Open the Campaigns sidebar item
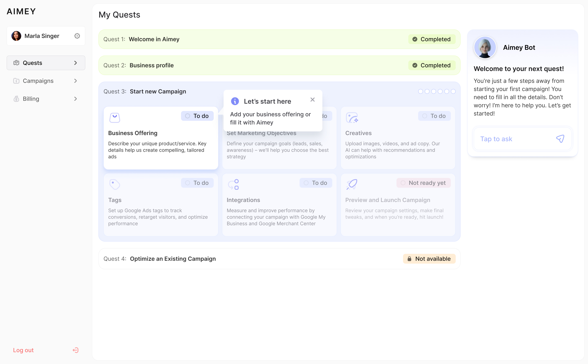The image size is (588, 364). pyautogui.click(x=38, y=81)
